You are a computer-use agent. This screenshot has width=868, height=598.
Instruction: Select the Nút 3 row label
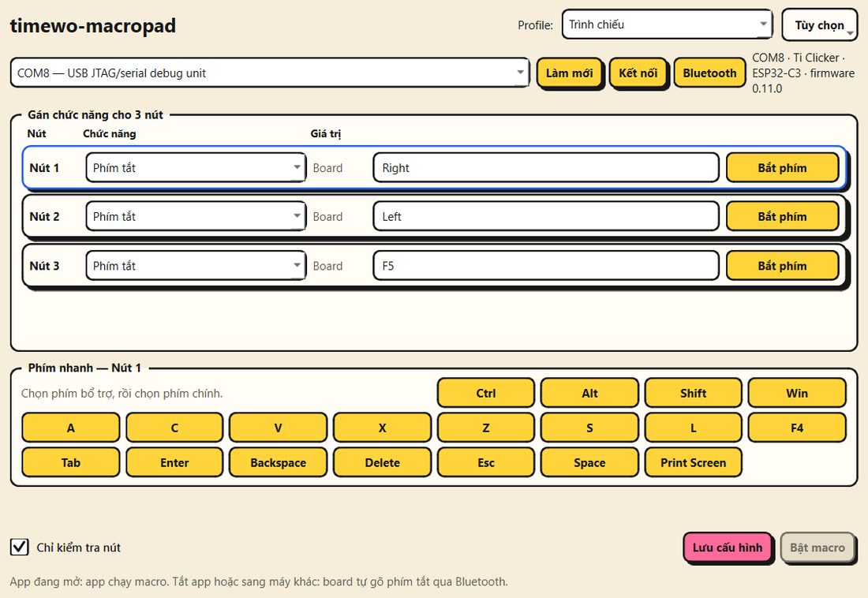[x=44, y=266]
